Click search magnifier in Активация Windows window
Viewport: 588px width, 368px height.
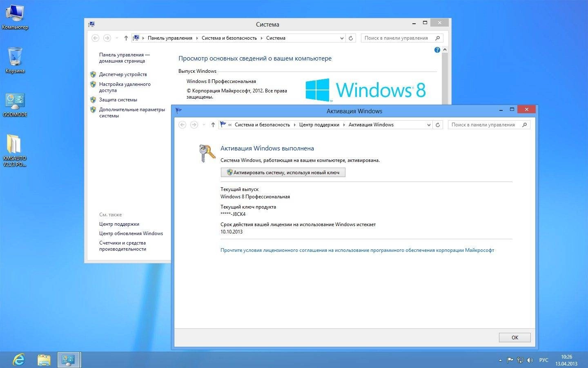[x=525, y=125]
